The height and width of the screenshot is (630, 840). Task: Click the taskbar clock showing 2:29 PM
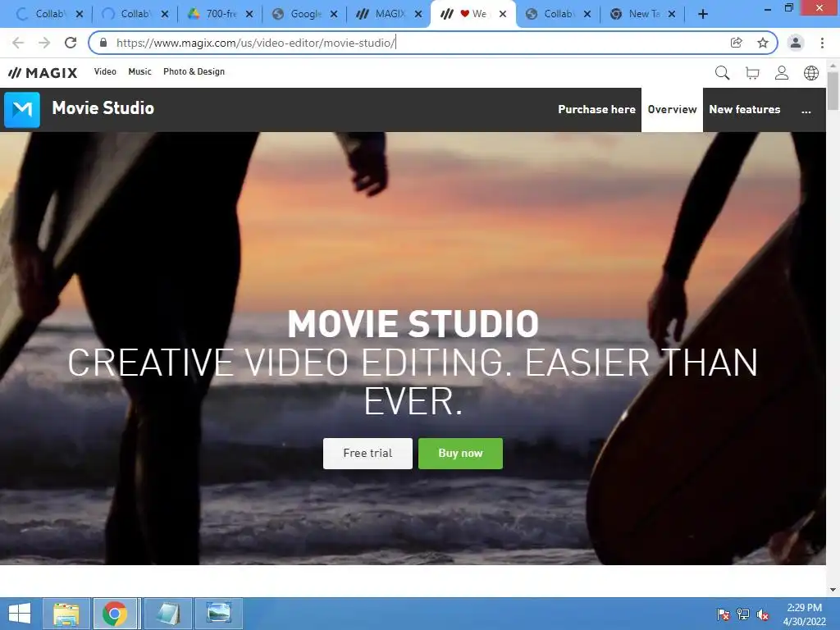804,614
